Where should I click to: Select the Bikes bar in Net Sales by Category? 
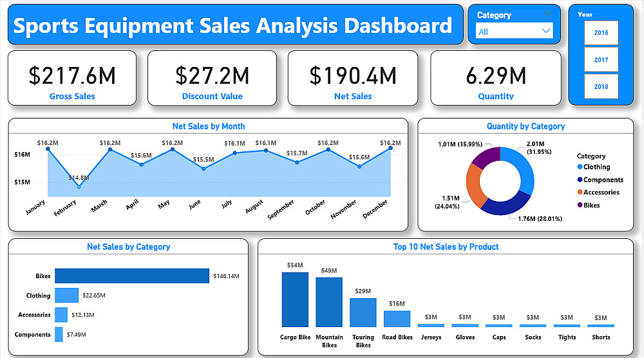pyautogui.click(x=132, y=276)
